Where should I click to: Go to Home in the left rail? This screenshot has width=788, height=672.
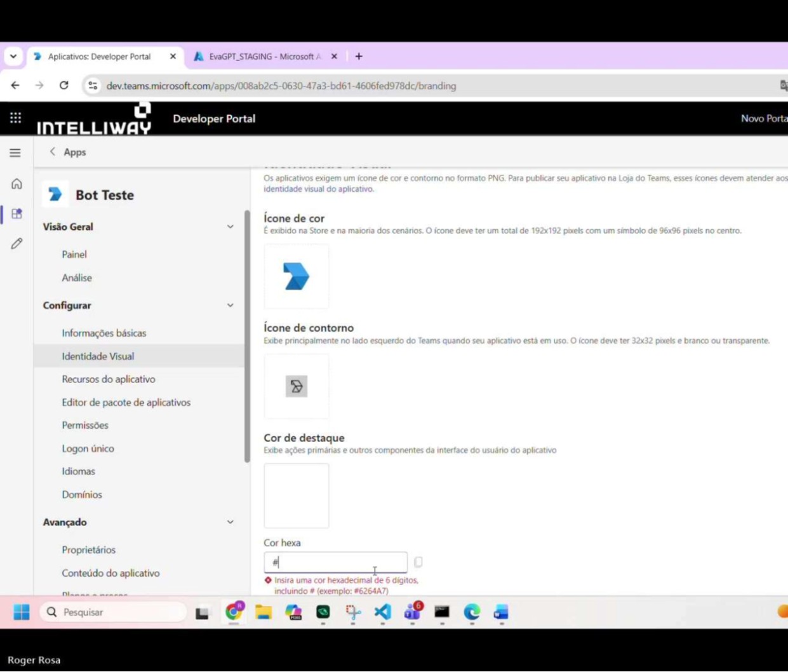point(17,184)
